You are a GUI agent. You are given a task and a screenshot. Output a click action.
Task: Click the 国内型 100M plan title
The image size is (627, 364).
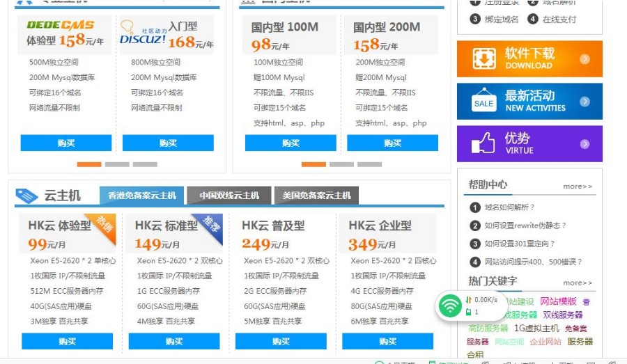click(x=284, y=27)
